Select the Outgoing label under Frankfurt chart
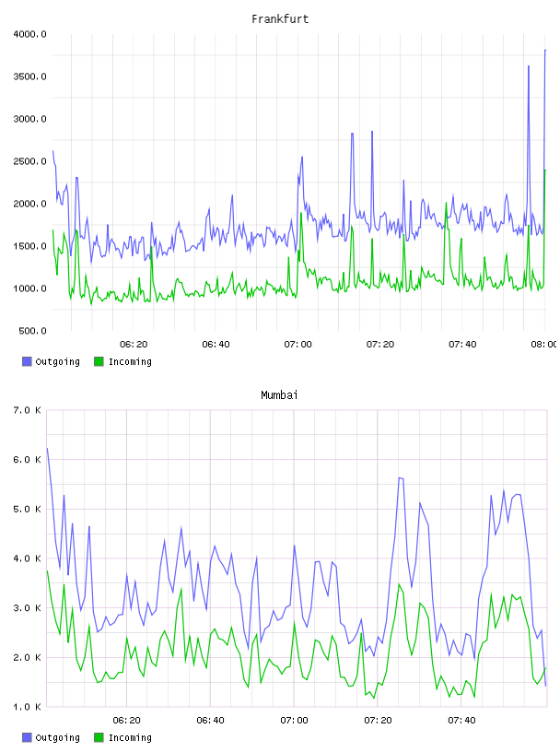Image resolution: width=560 pixels, height=752 pixels. pos(57,361)
